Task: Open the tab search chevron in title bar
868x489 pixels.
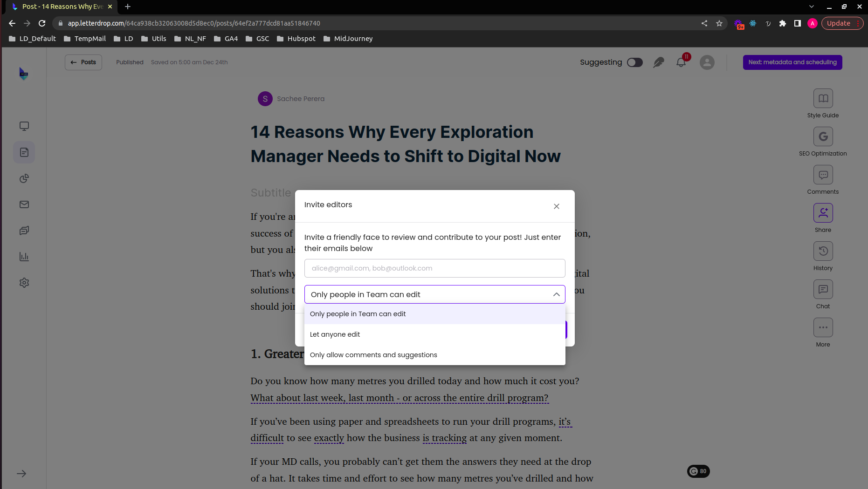Action: click(812, 7)
